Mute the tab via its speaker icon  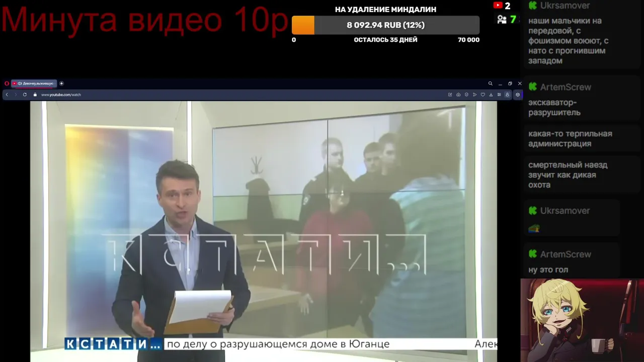tap(20, 83)
